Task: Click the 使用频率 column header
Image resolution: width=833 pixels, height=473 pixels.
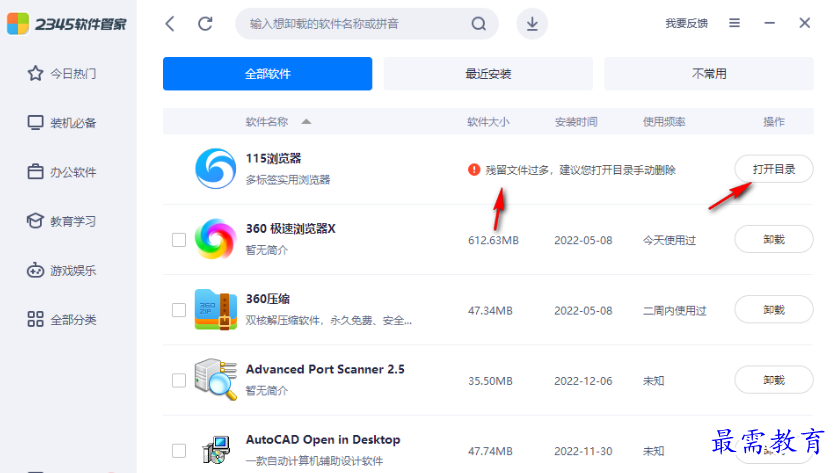Action: coord(664,122)
